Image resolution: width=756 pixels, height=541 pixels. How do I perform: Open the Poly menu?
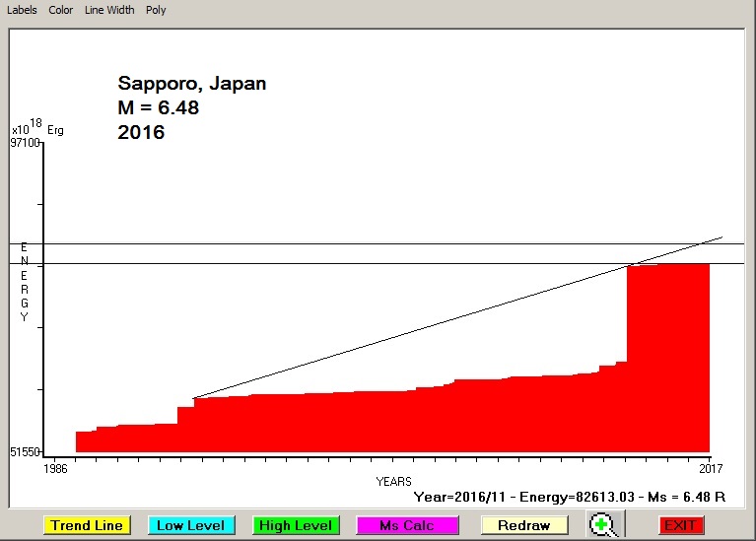156,10
